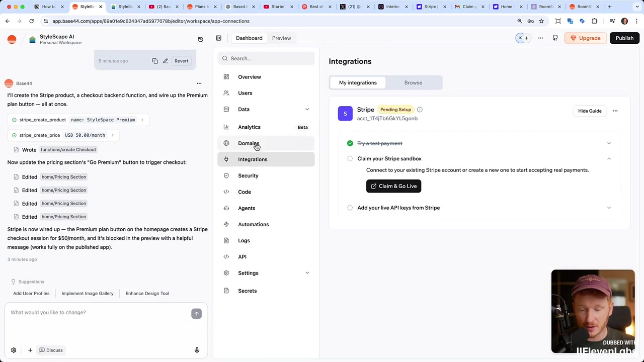Open Logs section
This screenshot has width=644, height=362.
266,240
